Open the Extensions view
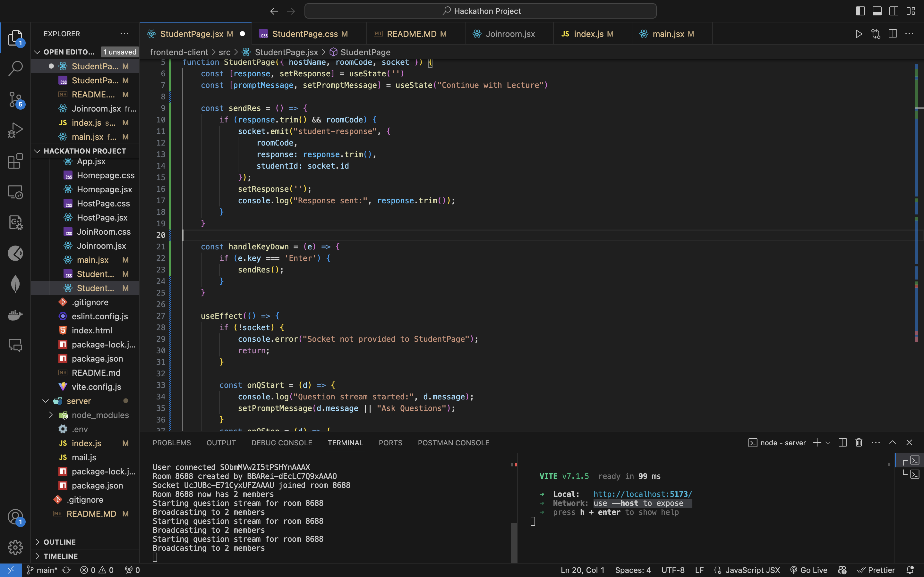Image resolution: width=924 pixels, height=577 pixels. pos(15,161)
